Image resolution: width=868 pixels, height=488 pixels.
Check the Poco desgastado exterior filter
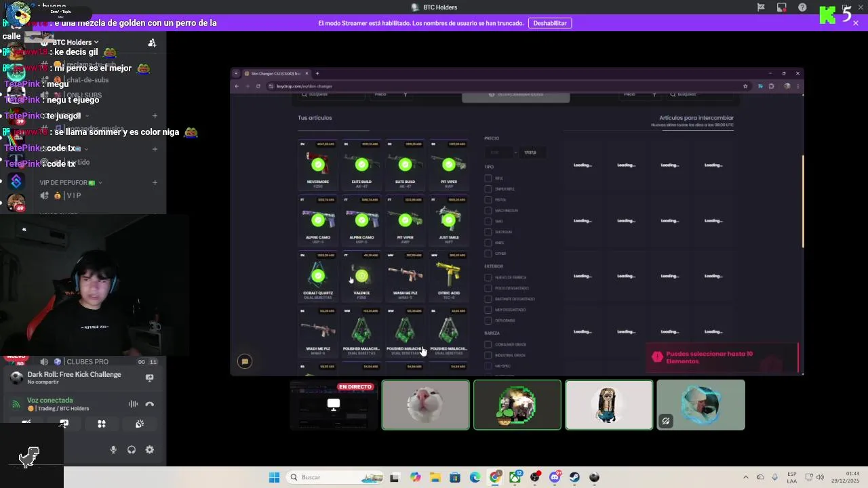[x=488, y=288]
